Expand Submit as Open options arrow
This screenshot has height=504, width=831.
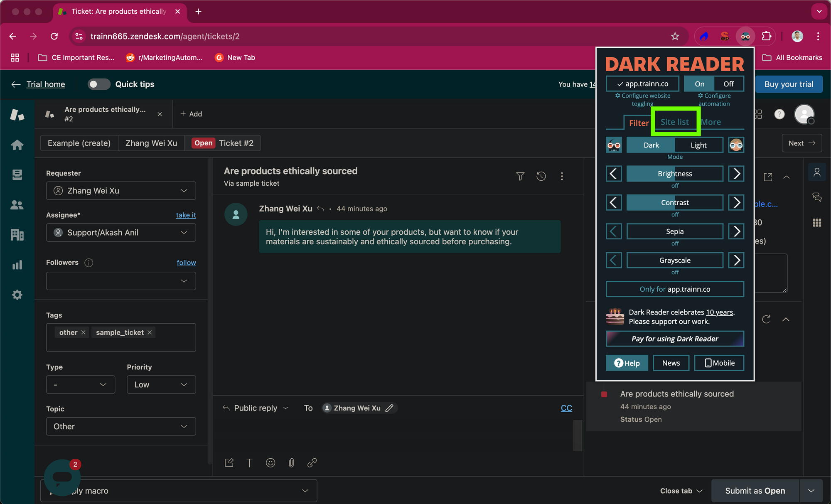[811, 491]
